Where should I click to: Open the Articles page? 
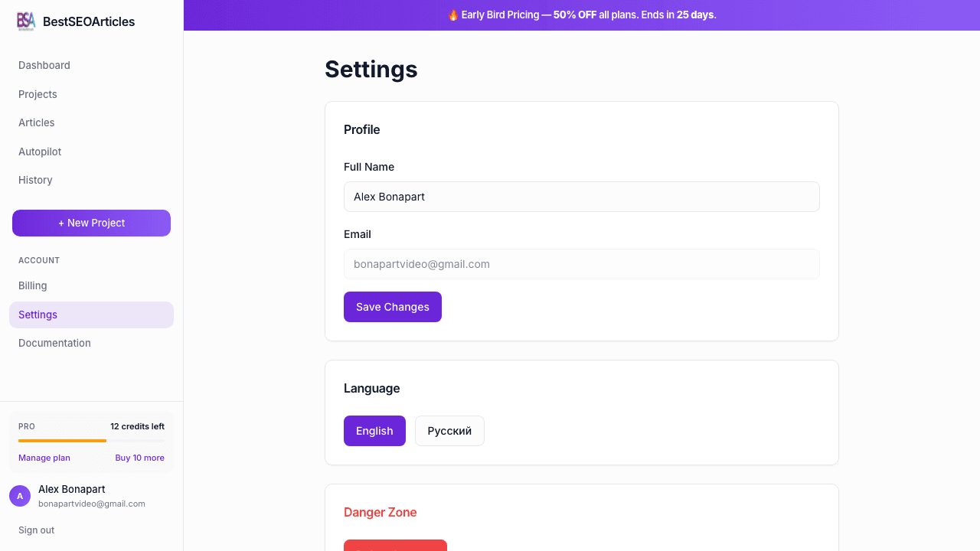36,122
